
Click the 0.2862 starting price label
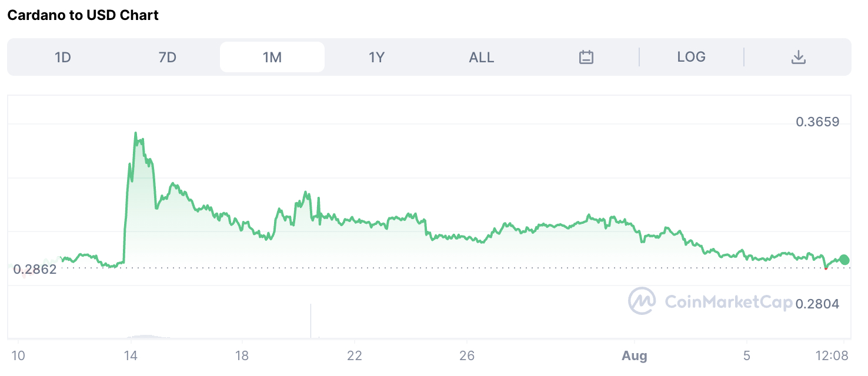pos(35,270)
